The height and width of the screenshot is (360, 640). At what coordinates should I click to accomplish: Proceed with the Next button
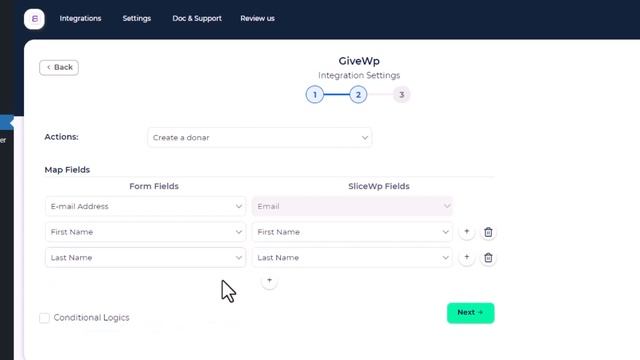[471, 313]
